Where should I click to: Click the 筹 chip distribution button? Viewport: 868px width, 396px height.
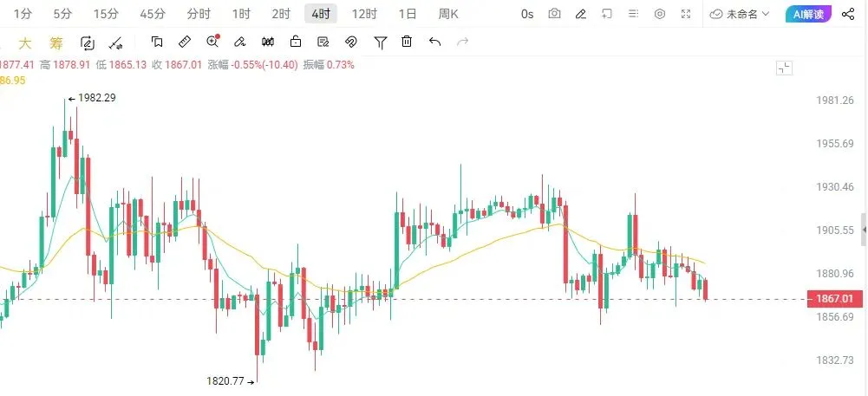tap(55, 42)
